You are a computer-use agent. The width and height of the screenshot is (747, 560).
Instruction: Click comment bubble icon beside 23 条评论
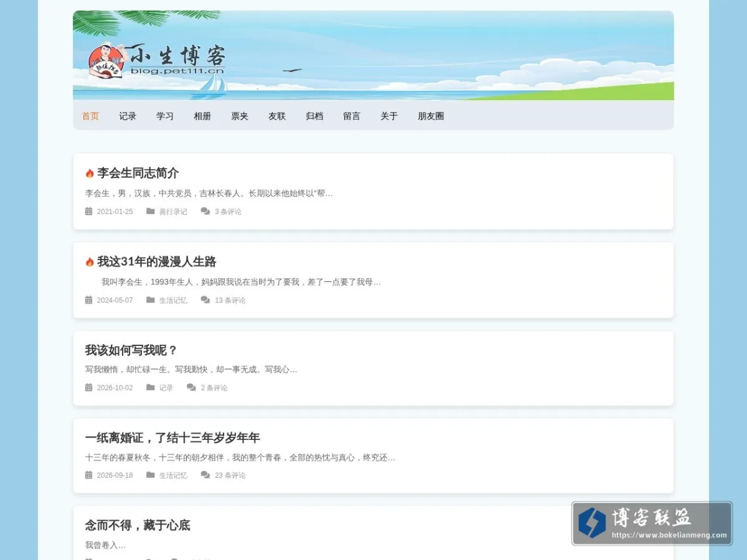click(x=205, y=475)
